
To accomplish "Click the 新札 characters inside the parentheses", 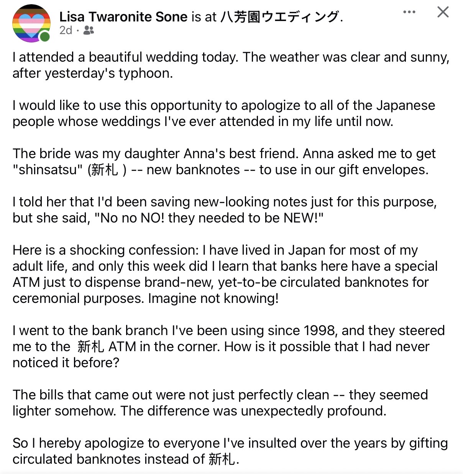I will coord(105,170).
